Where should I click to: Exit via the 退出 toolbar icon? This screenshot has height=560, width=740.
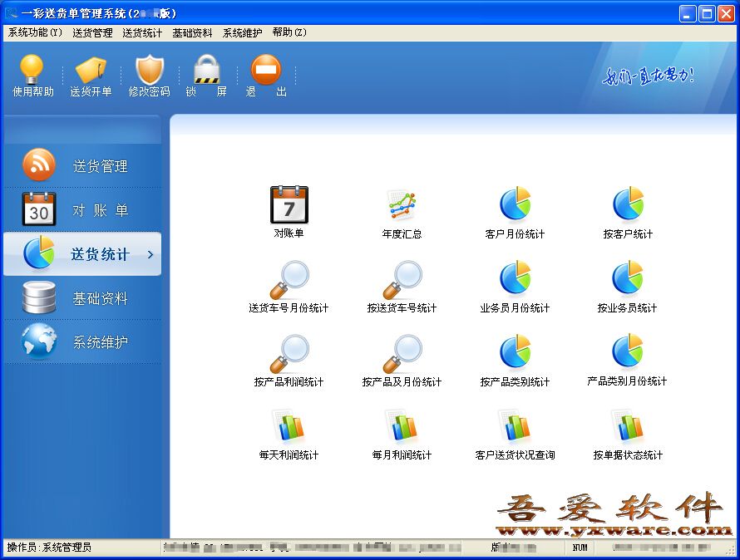(x=266, y=71)
